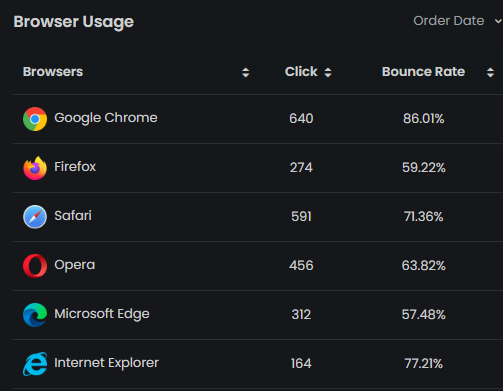This screenshot has height=391, width=503.
Task: Click Opera's 456 click count cell
Action: pyautogui.click(x=301, y=266)
